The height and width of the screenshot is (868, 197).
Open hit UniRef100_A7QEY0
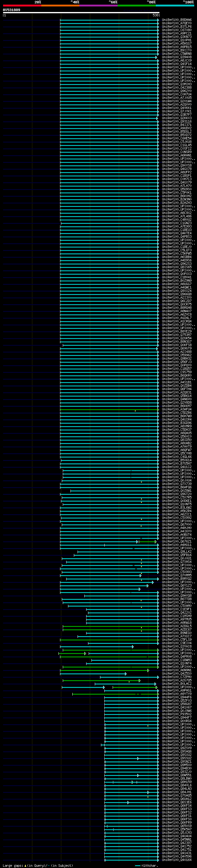176,23
